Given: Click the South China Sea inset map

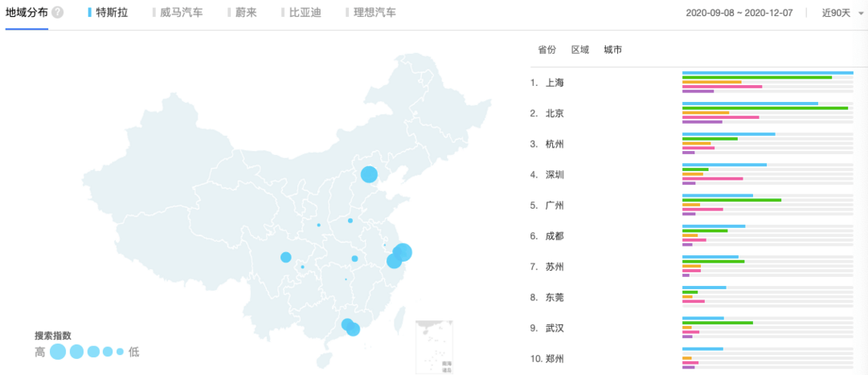Looking at the screenshot, I should pyautogui.click(x=434, y=347).
